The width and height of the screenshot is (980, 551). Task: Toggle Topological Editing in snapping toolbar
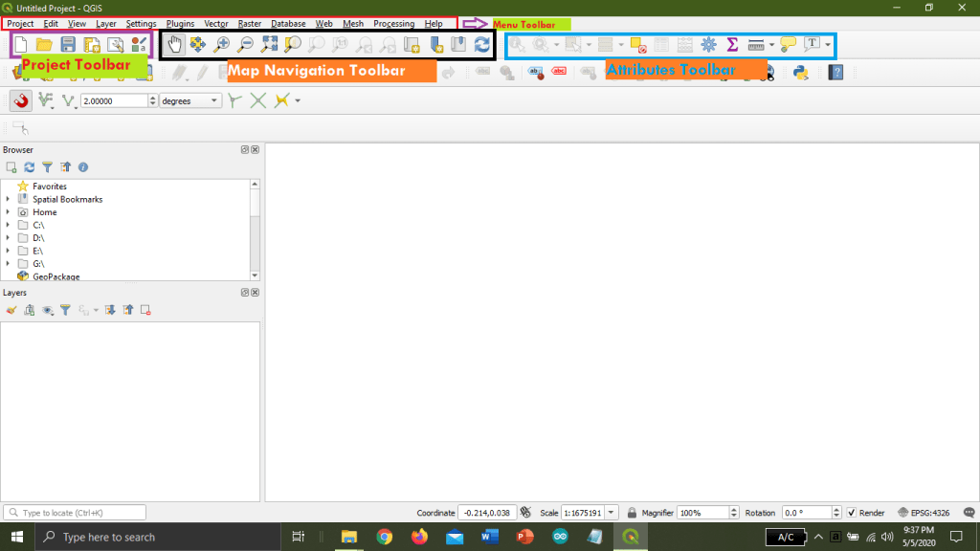click(234, 100)
